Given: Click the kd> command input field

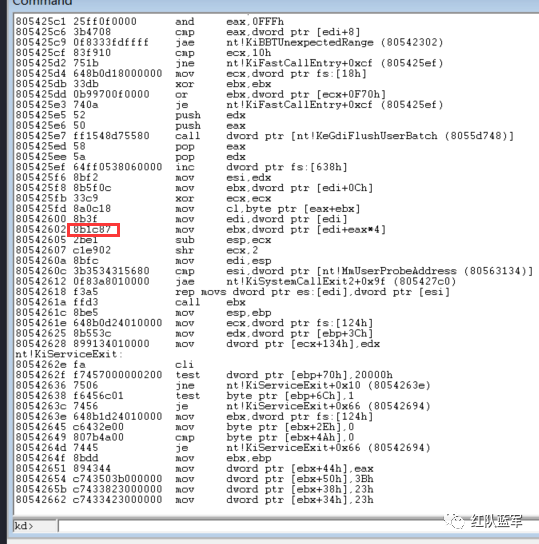Looking at the screenshot, I should pyautogui.click(x=298, y=526).
